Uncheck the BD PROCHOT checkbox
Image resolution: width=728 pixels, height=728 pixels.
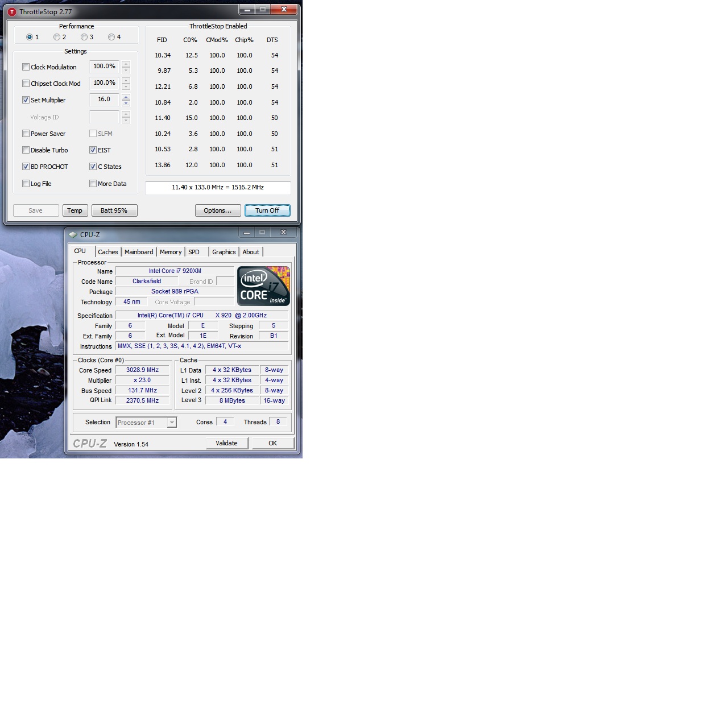pyautogui.click(x=26, y=167)
